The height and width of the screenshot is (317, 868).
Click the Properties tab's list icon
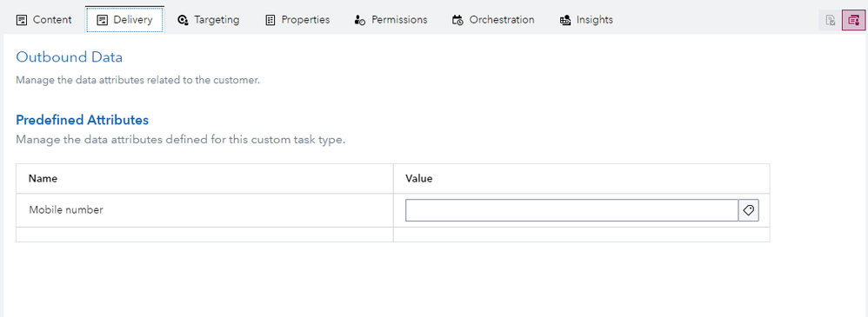pos(270,20)
